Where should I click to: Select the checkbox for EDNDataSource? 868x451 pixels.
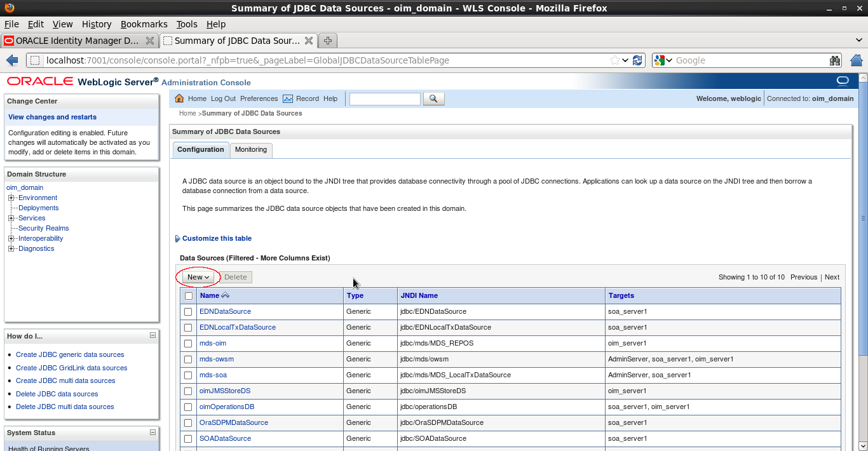[x=188, y=311]
